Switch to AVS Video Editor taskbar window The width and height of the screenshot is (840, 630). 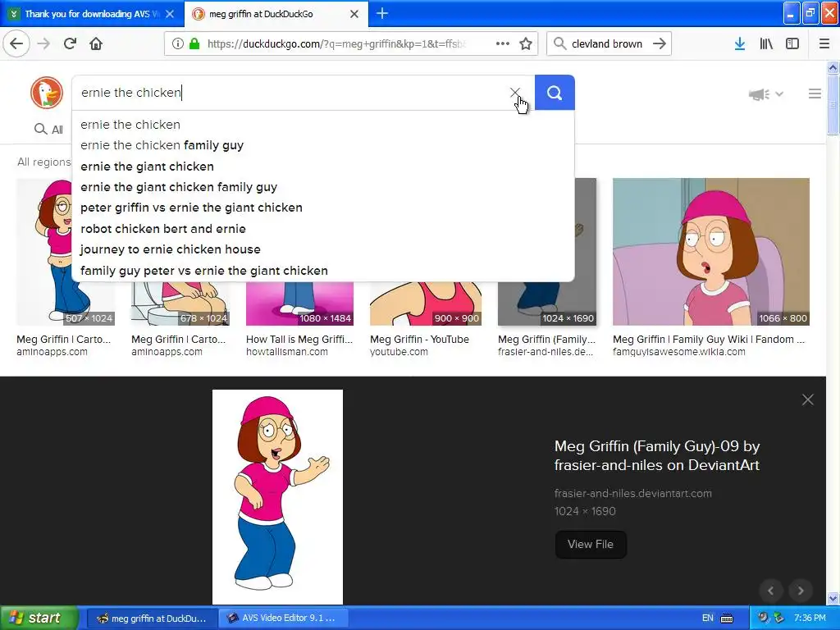coord(283,618)
